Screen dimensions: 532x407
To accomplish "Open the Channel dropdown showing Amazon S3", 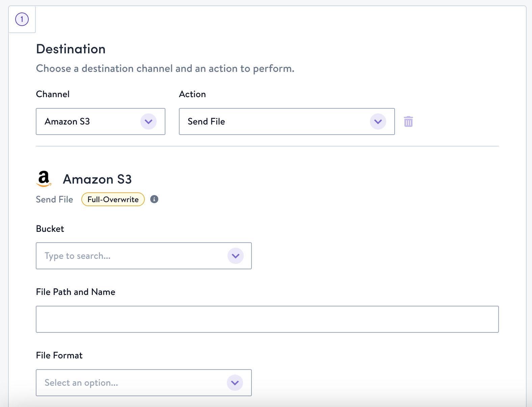I will 101,121.
